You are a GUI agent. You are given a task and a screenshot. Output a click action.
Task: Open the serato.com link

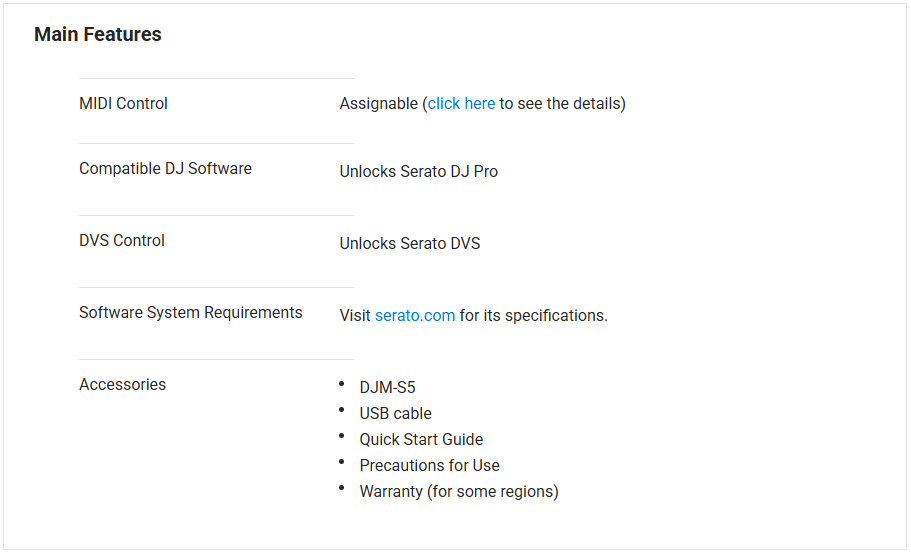pos(415,316)
